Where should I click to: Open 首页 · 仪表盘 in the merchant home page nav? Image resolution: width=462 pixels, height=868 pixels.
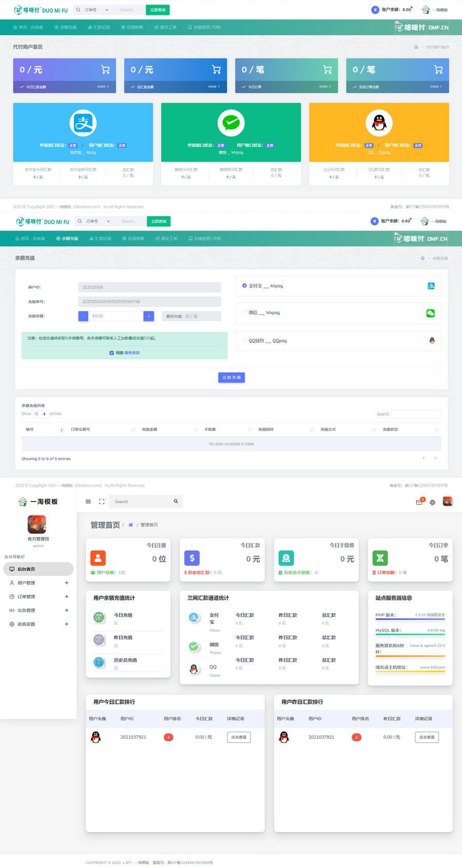click(x=28, y=27)
